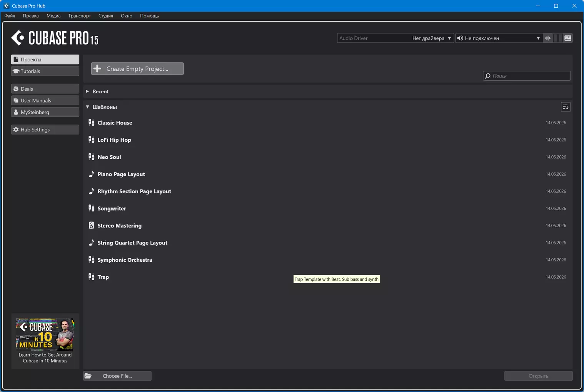The height and width of the screenshot is (392, 584).
Task: Select the Classic House template
Action: [x=115, y=123]
